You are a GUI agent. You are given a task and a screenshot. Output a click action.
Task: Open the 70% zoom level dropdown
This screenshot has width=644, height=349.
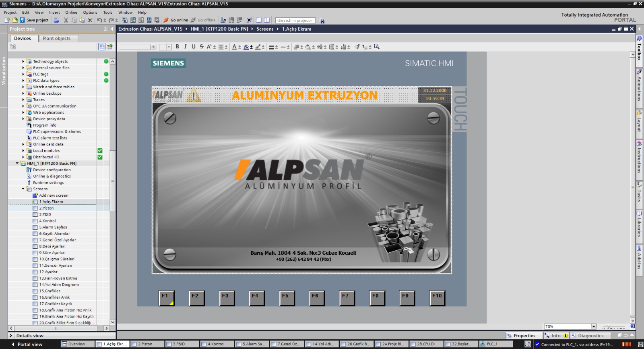point(594,326)
